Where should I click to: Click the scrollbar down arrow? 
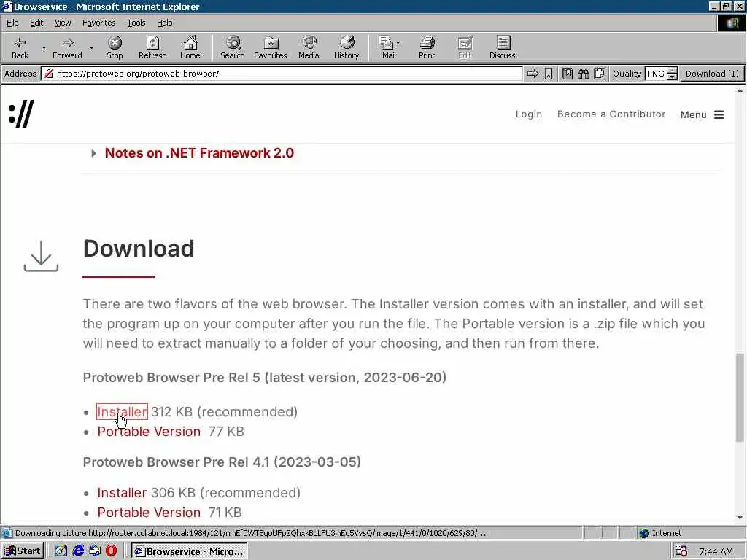(740, 517)
